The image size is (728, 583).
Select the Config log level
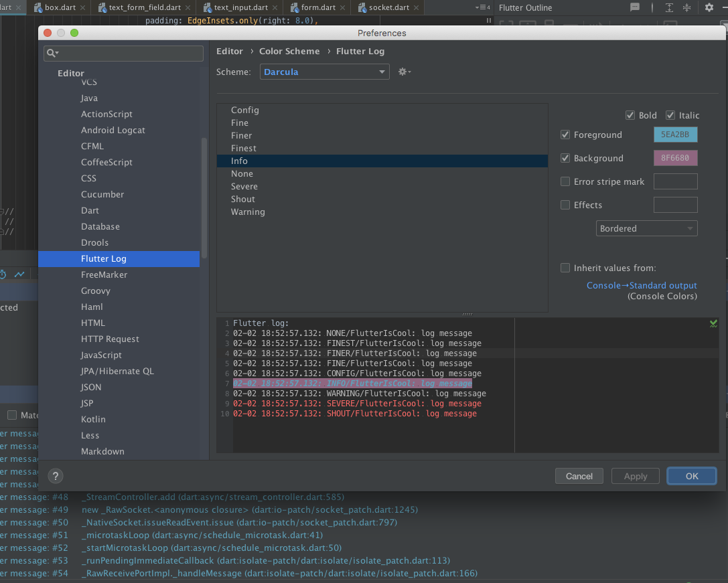(382, 110)
